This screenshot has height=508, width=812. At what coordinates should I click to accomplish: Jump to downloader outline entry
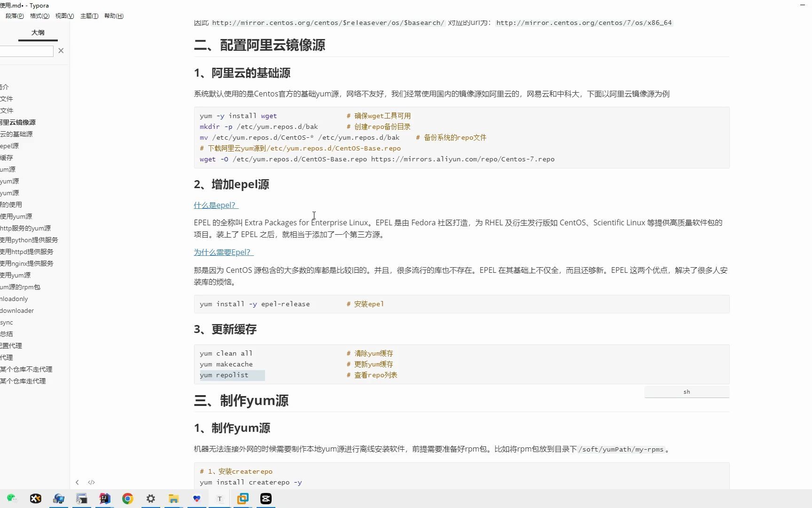17,310
